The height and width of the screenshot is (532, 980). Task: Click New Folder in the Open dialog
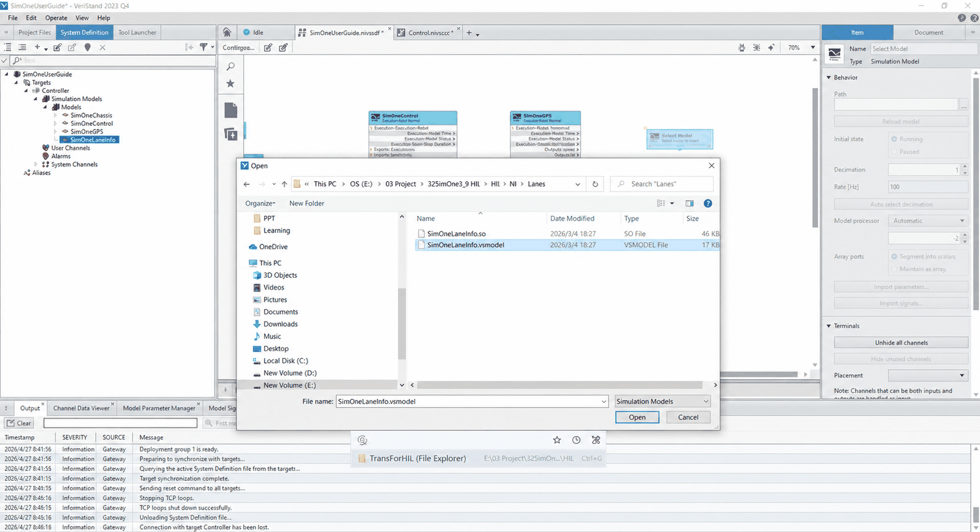(x=307, y=203)
